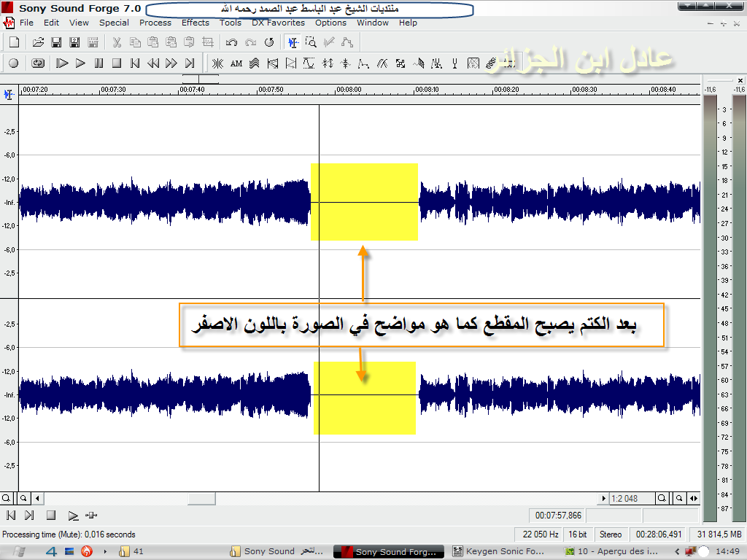Click the tuning fork icon in effects toolbar
The width and height of the screenshot is (747, 560).
(x=455, y=63)
